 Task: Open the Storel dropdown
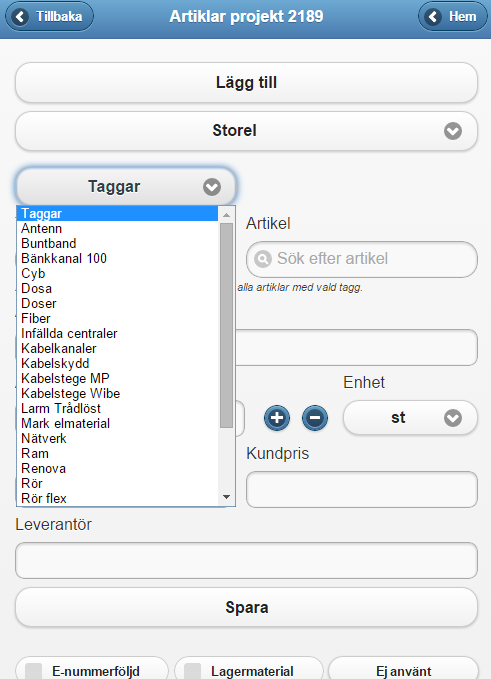click(x=246, y=131)
